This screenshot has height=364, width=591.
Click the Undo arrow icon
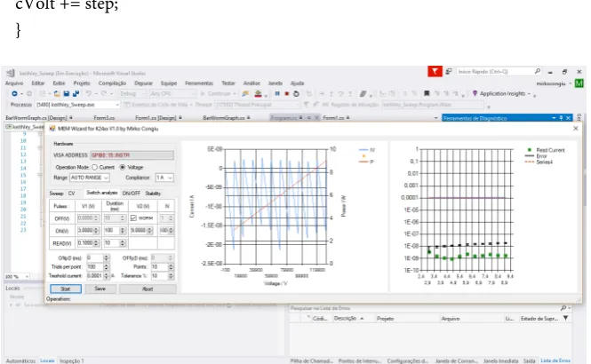[x=89, y=93]
